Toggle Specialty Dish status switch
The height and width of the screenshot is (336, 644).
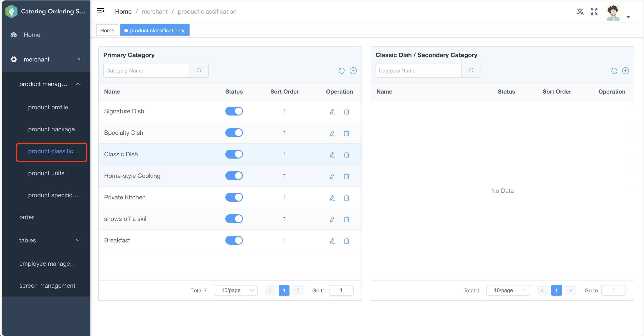pyautogui.click(x=234, y=133)
